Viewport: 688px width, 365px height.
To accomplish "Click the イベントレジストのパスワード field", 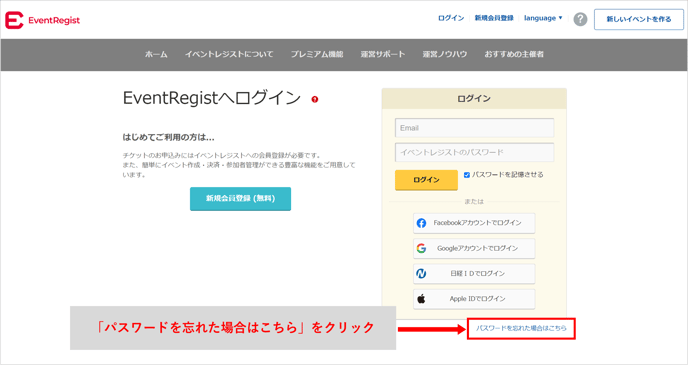I will point(474,153).
